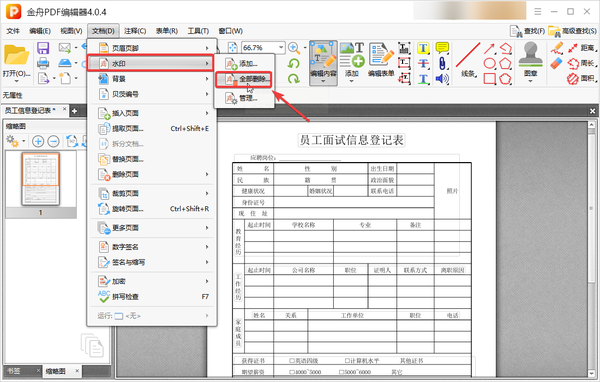
Task: Click the fit page icon beside zoom box
Action: click(232, 47)
